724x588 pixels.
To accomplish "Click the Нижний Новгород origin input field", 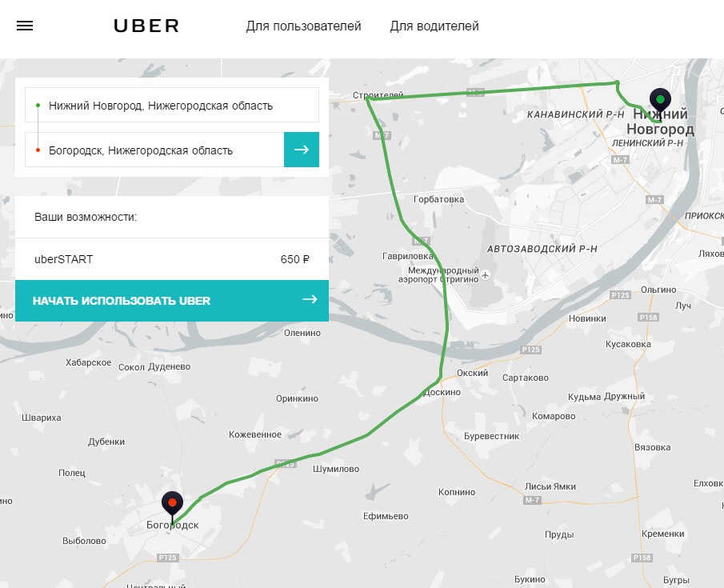I will pyautogui.click(x=172, y=105).
